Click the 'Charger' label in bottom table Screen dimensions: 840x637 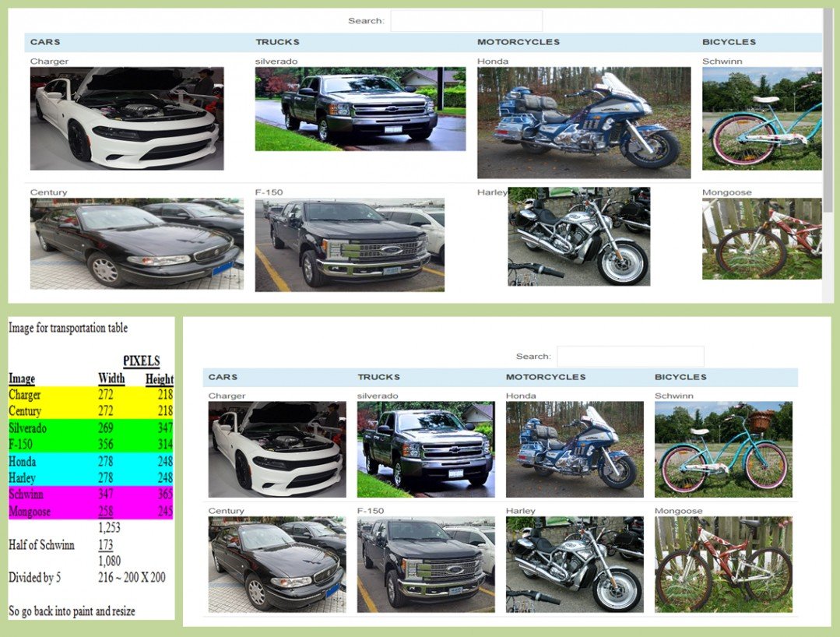227,396
